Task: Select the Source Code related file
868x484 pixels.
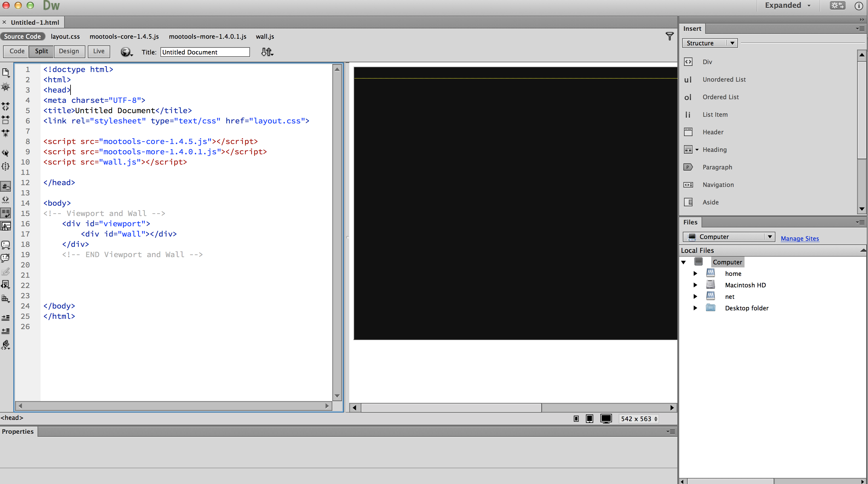Action: click(23, 36)
